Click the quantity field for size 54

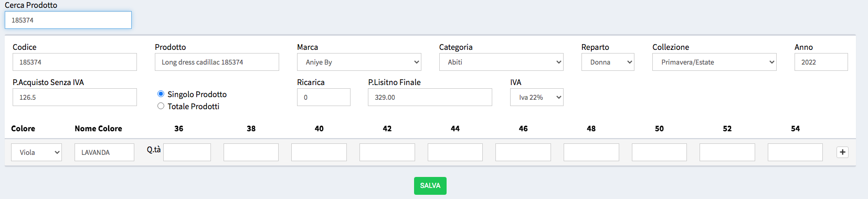pos(795,152)
